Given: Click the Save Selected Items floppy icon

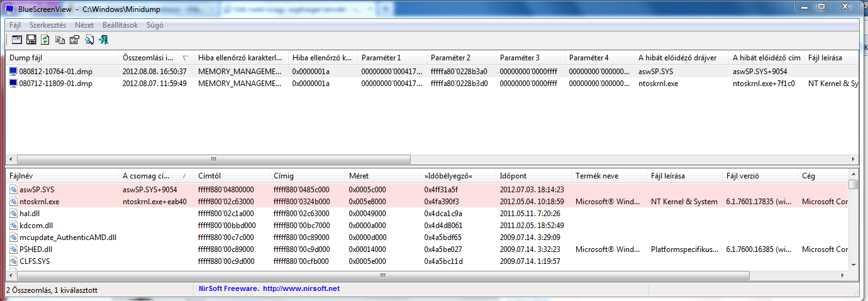Looking at the screenshot, I should pos(31,40).
